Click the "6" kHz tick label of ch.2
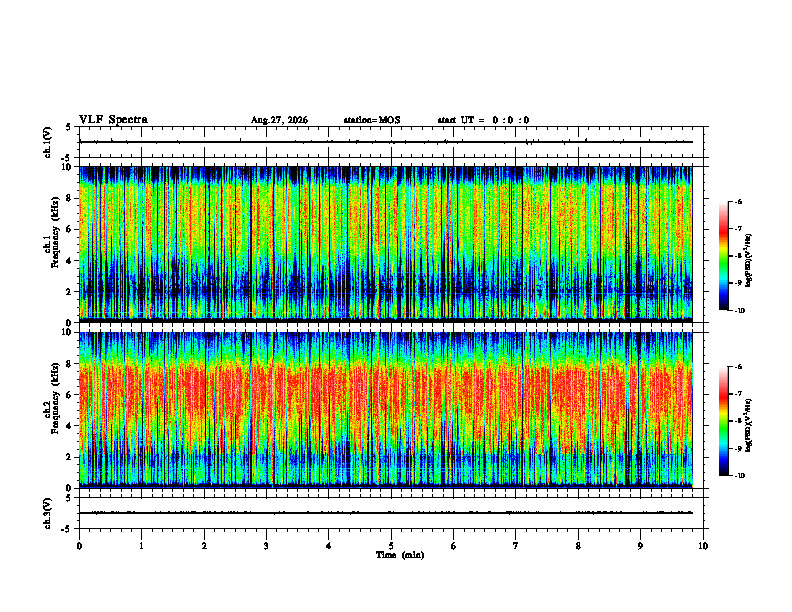 (69, 395)
